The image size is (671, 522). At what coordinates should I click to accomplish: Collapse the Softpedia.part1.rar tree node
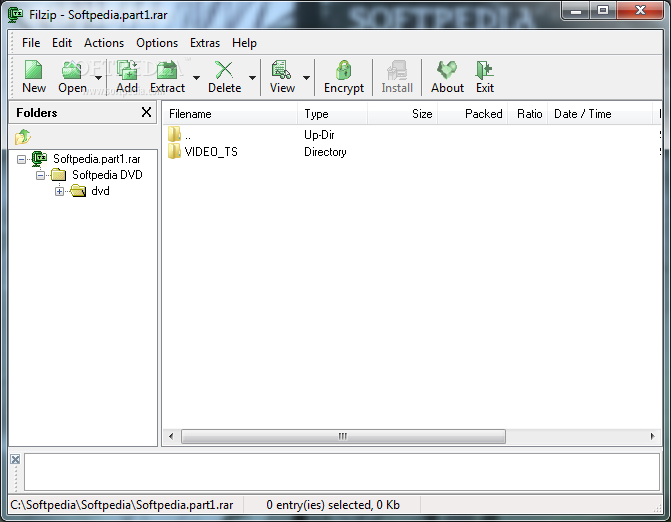click(x=21, y=160)
